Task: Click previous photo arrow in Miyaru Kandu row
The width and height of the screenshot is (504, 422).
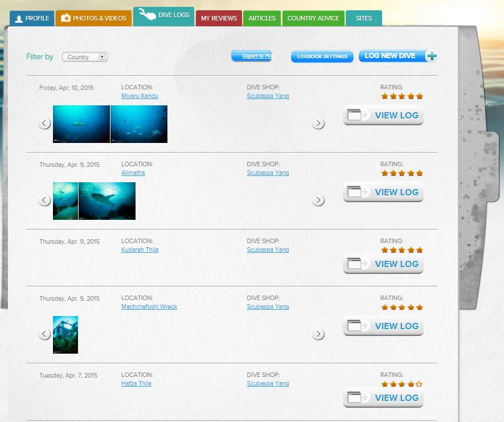Action: point(44,123)
